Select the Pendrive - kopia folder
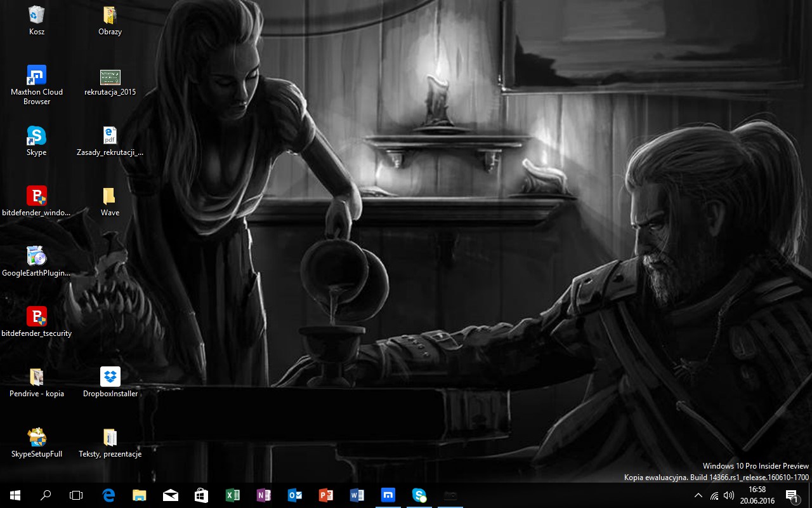This screenshot has width=812, height=508. 37,382
